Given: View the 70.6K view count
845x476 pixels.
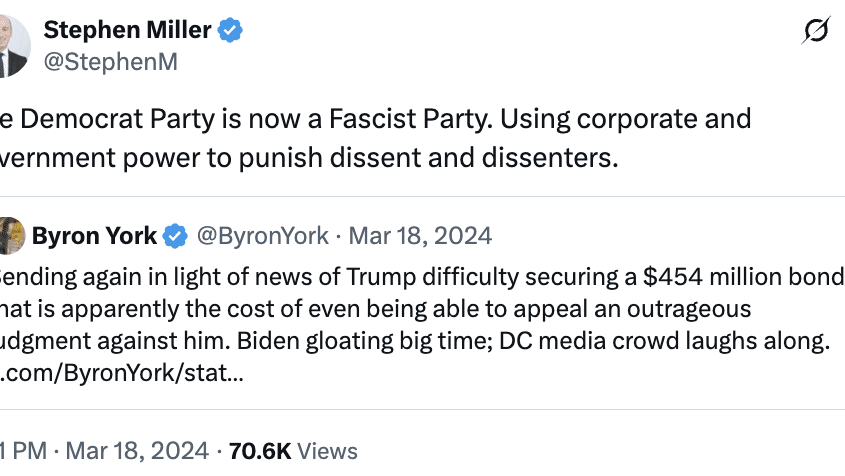Looking at the screenshot, I should pyautogui.click(x=260, y=451).
